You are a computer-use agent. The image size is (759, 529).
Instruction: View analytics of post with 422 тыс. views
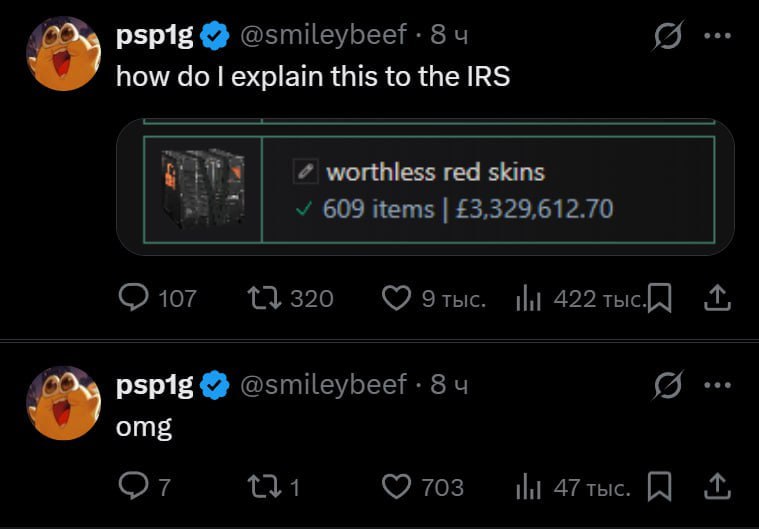[528, 297]
